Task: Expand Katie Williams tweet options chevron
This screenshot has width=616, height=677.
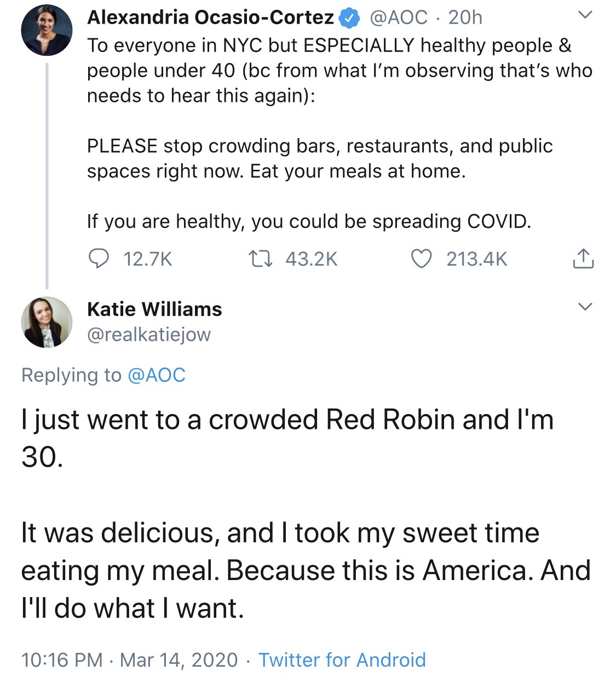Action: point(585,307)
